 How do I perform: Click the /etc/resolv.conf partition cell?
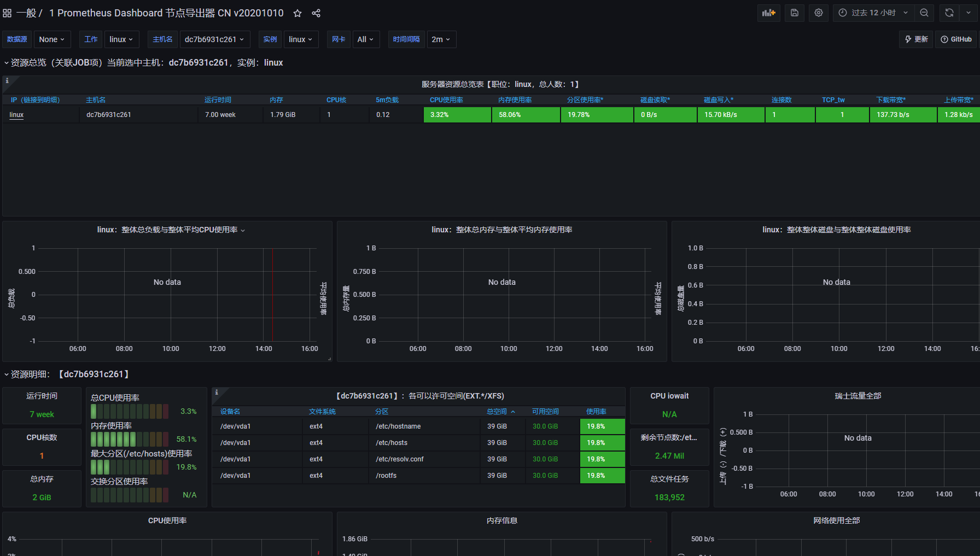[424, 459]
